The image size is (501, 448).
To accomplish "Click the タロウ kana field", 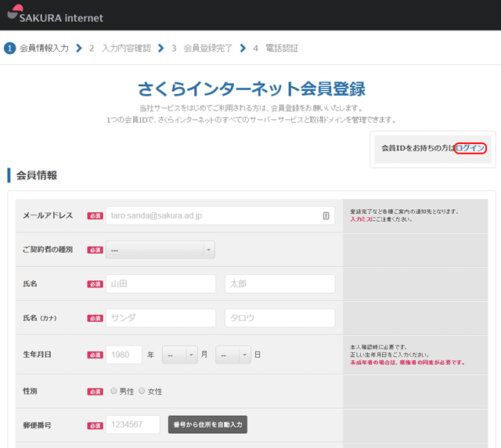I will click(279, 318).
